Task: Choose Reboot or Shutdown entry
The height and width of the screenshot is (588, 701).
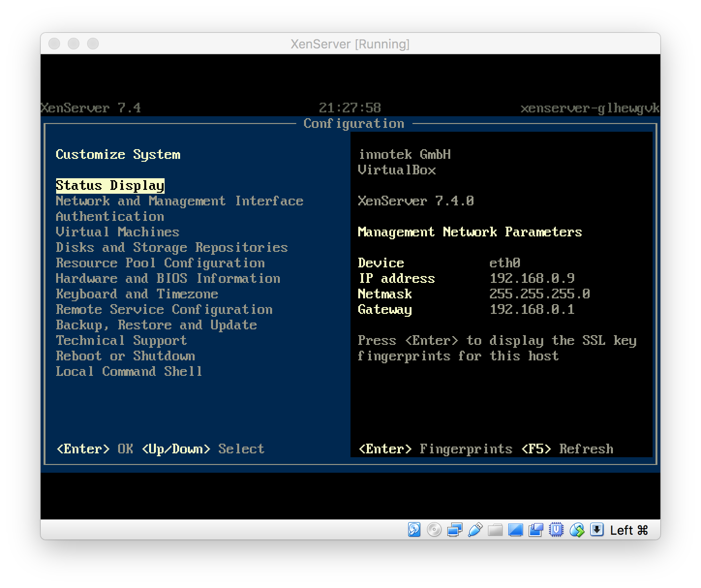Action: click(x=125, y=356)
